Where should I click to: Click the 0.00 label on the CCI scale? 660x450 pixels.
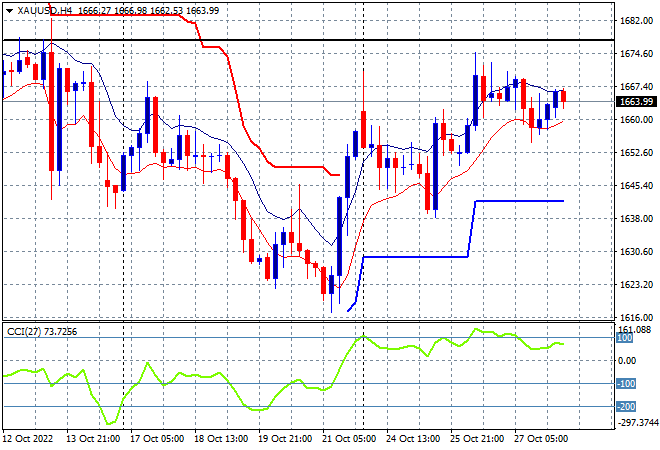pos(628,361)
